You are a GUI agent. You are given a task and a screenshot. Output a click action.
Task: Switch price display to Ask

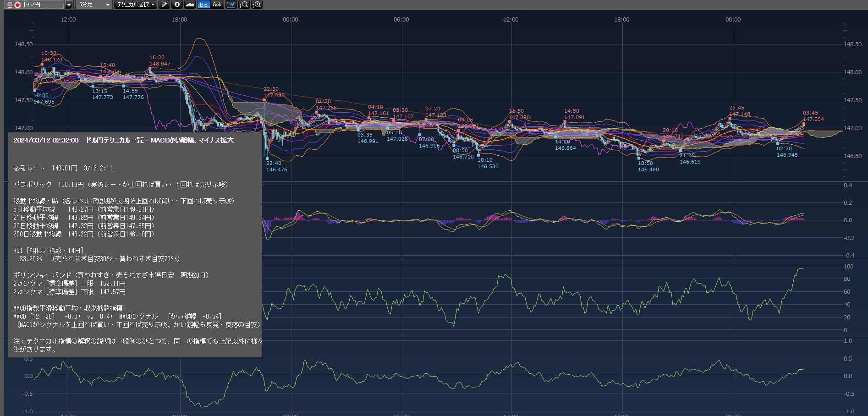click(x=217, y=5)
